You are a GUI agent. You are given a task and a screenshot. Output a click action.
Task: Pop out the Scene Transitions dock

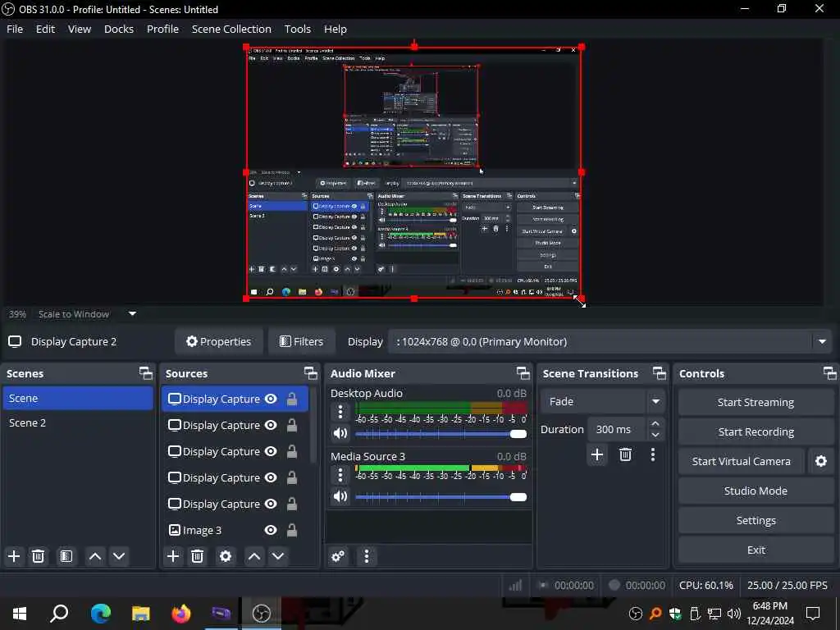[660, 373]
